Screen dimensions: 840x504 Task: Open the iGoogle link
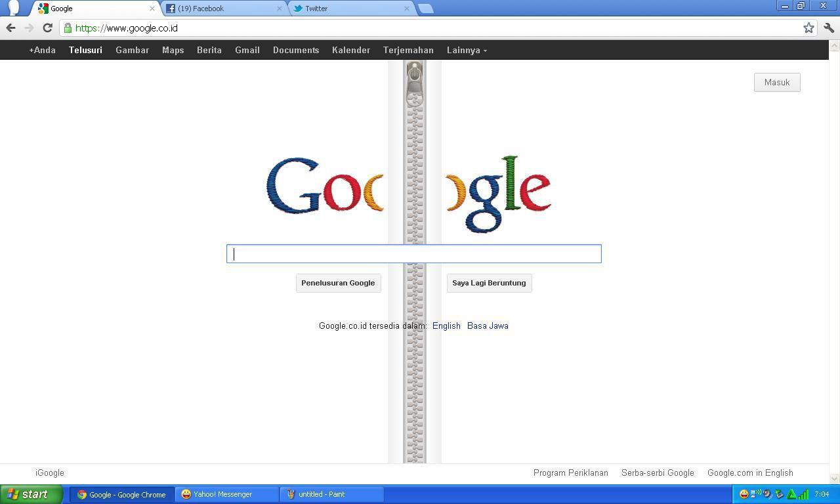(50, 472)
